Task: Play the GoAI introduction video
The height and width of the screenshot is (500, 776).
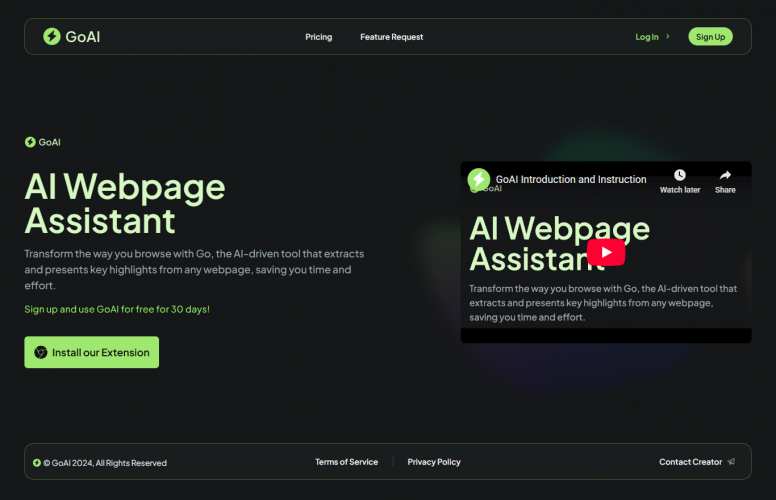Action: (606, 252)
